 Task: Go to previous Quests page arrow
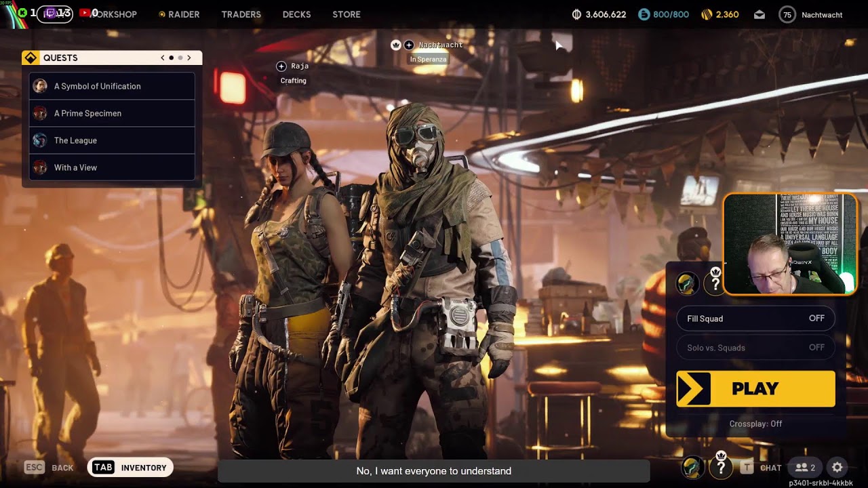[163, 58]
